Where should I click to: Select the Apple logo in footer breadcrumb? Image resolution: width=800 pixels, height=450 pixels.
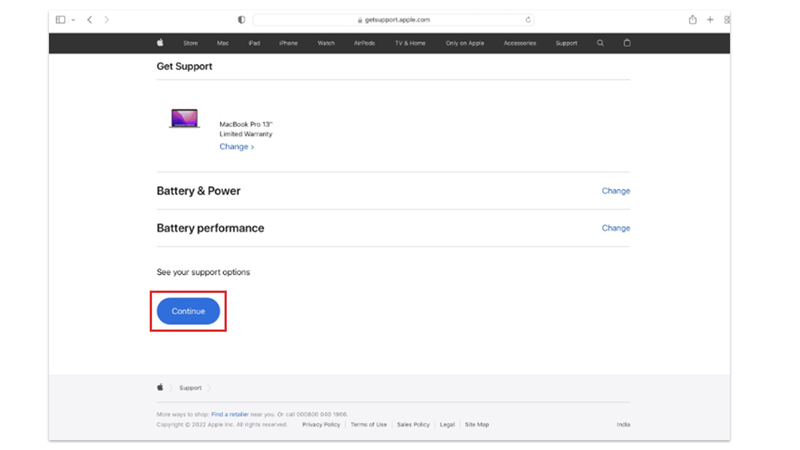[x=160, y=387]
